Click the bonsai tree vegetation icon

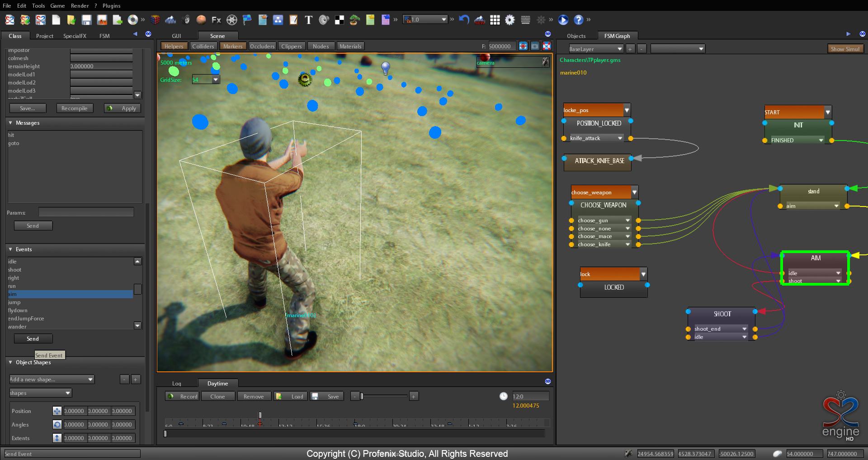(354, 20)
